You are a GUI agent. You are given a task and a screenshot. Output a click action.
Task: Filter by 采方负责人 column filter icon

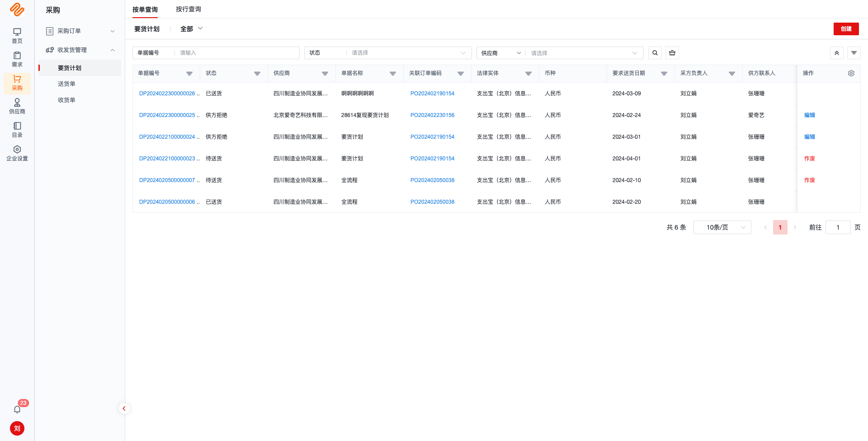coord(732,74)
